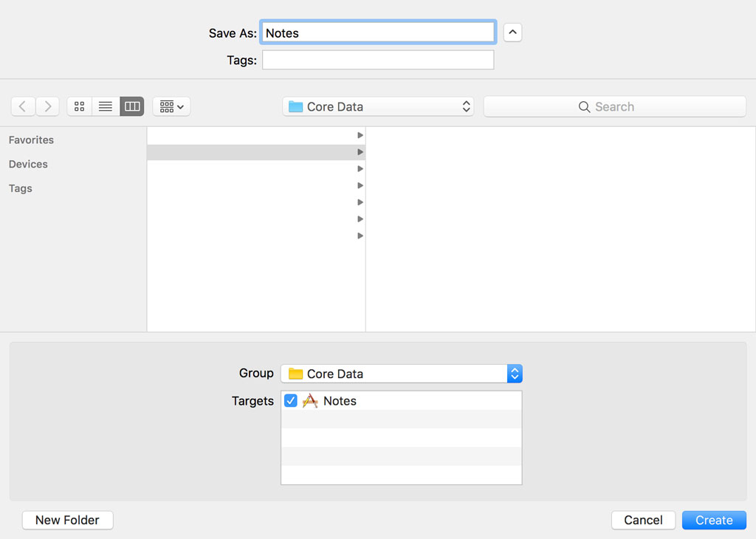756x539 pixels.
Task: Switch to icon grid view
Action: coord(78,106)
